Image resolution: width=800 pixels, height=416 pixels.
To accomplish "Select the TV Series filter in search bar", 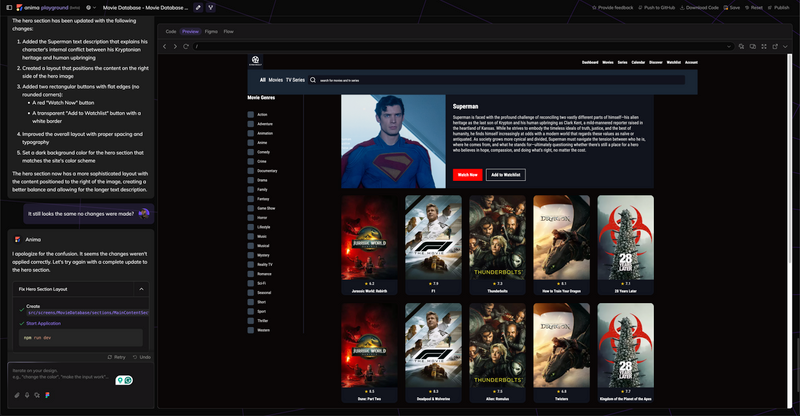I will click(x=295, y=80).
